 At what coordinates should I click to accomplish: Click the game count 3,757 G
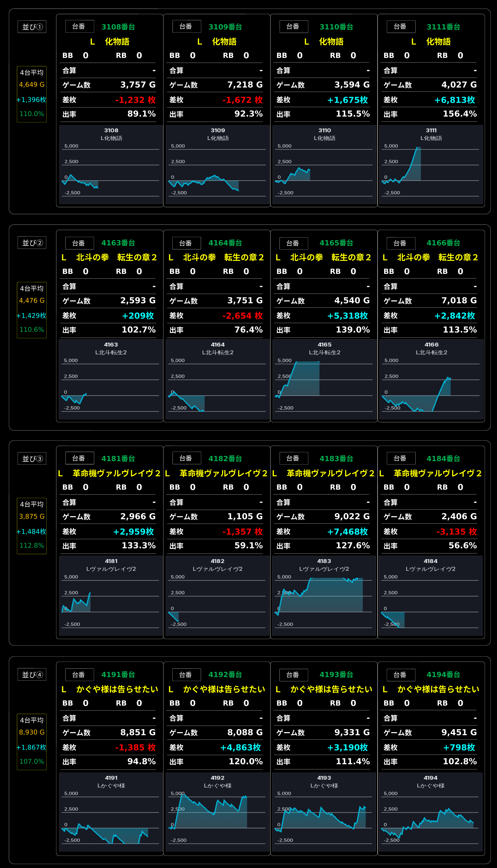(138, 85)
